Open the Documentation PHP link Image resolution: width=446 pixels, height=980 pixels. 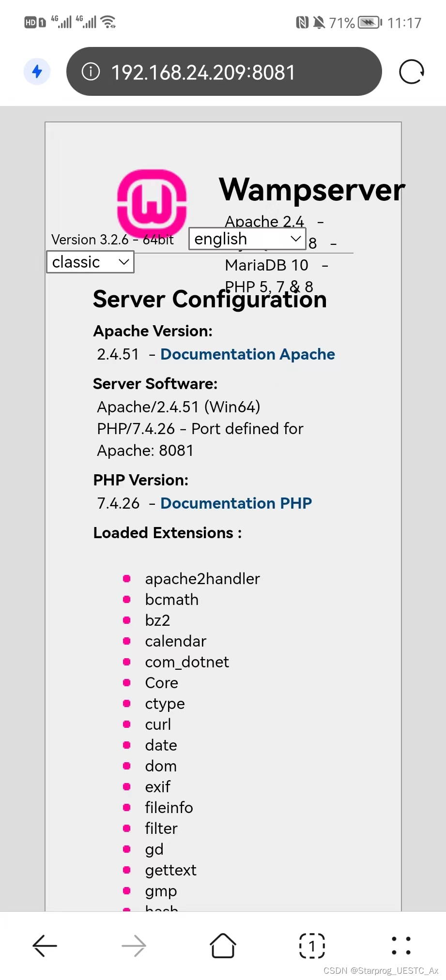point(236,503)
